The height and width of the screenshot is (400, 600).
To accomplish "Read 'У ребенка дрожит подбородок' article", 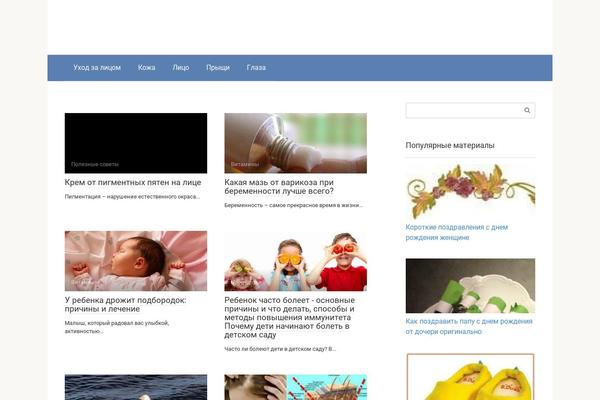I will coord(125,305).
